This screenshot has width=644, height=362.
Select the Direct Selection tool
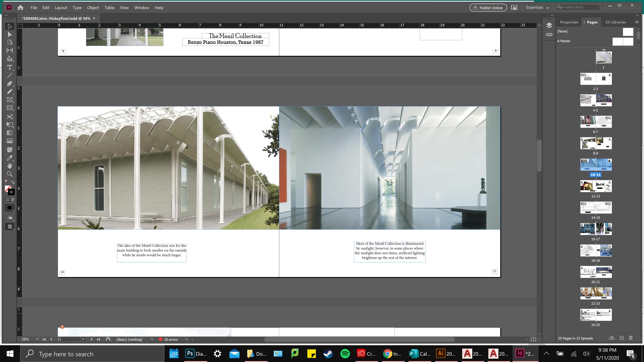tap(10, 34)
